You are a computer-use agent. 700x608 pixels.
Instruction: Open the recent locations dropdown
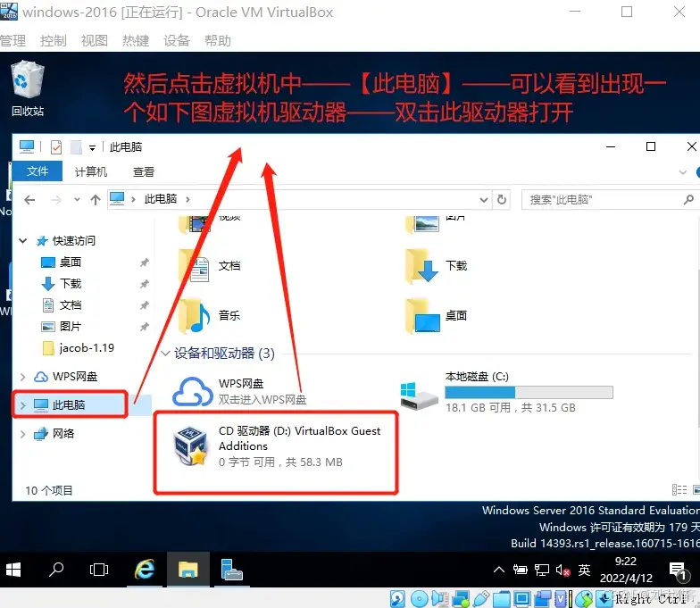coord(77,200)
